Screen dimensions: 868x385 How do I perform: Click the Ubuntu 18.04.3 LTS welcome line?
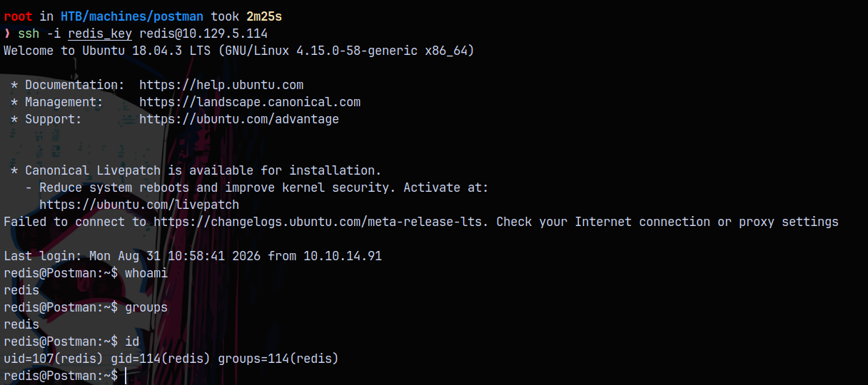pyautogui.click(x=239, y=51)
